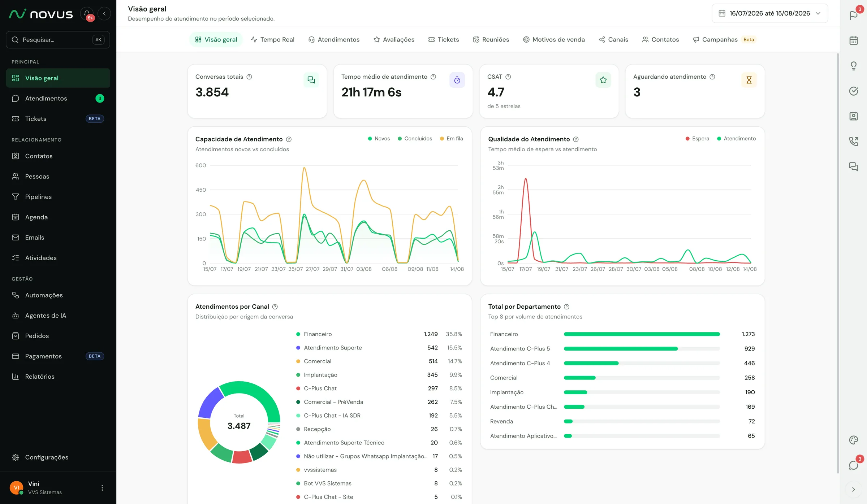Viewport: 867px width, 504px height.
Task: Open Agentes de IA in the sidebar
Action: click(x=58, y=316)
